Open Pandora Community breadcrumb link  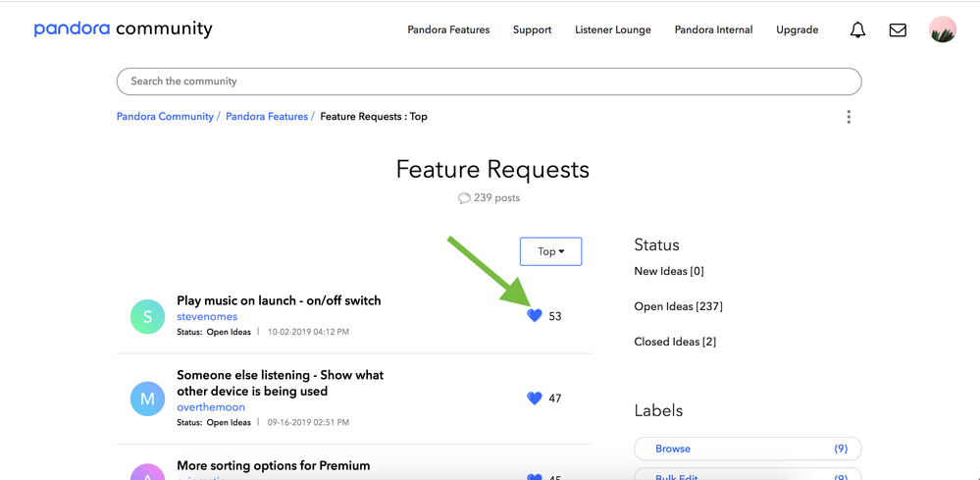tap(165, 117)
